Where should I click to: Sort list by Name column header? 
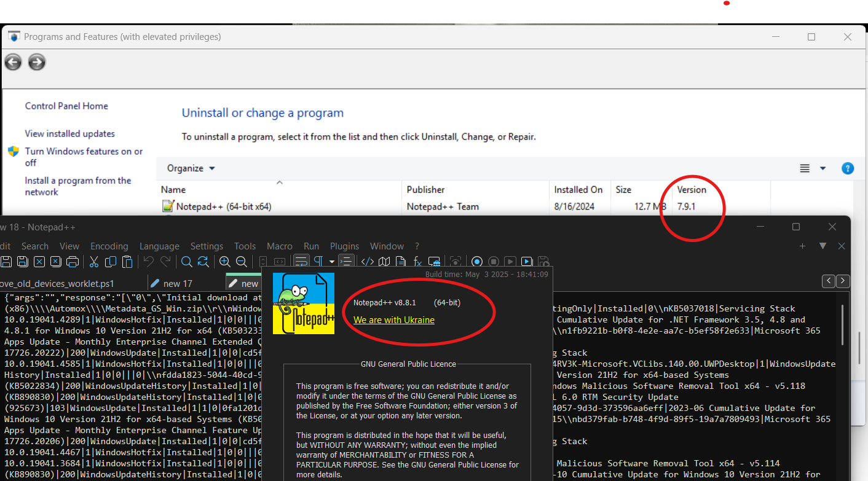click(280, 190)
